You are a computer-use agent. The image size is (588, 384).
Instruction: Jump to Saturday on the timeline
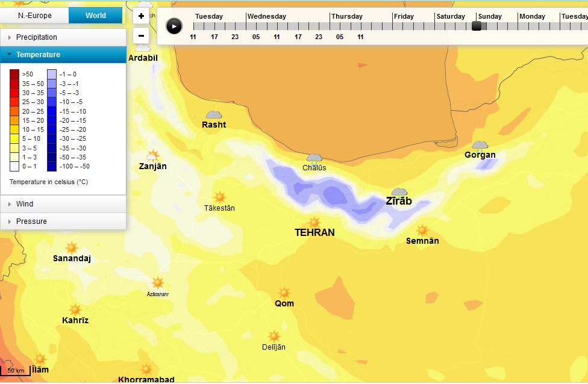(x=451, y=16)
